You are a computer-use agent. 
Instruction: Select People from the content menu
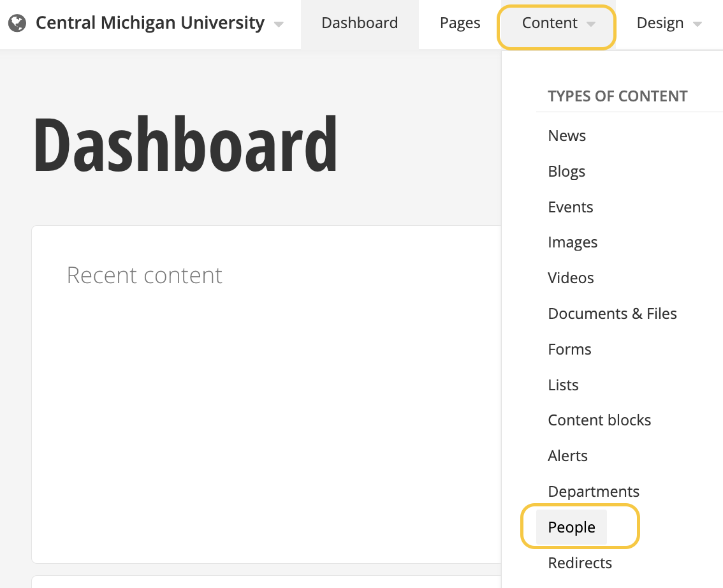tap(571, 527)
